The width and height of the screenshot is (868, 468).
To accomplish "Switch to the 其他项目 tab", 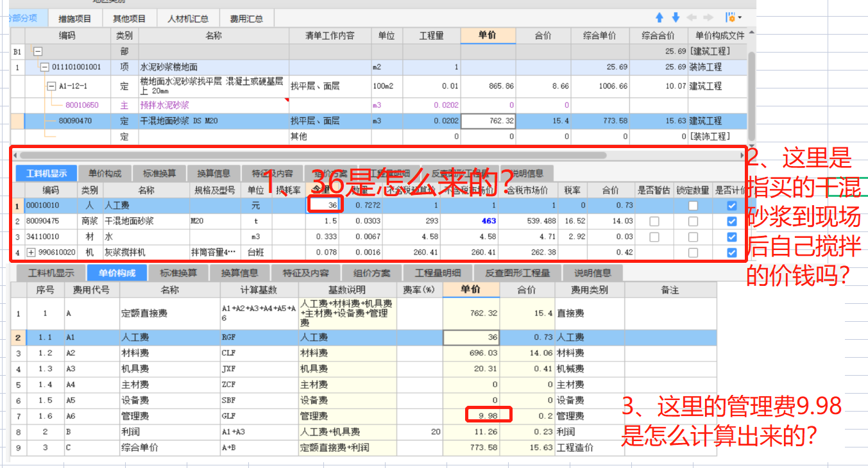I will coord(129,19).
